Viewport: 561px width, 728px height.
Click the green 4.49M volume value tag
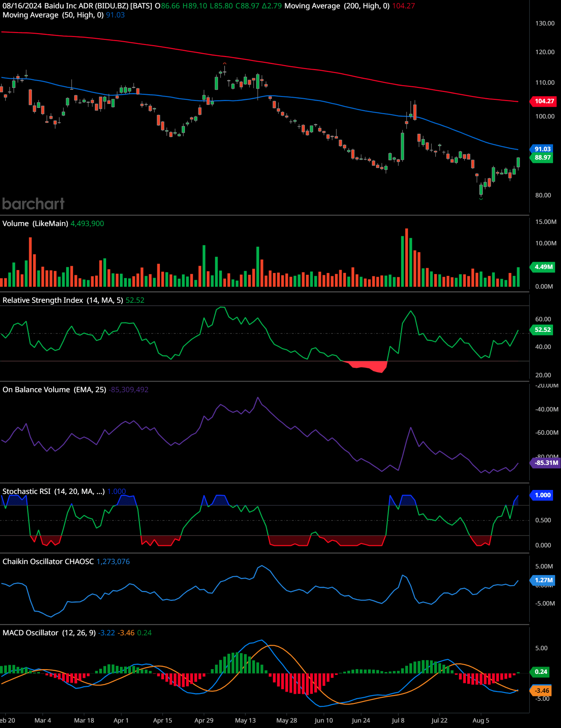542,267
